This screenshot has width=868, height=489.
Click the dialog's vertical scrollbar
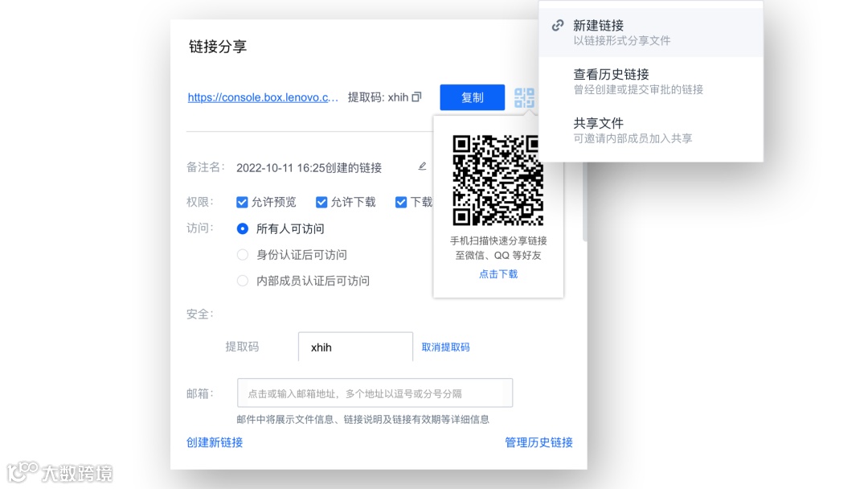click(584, 202)
